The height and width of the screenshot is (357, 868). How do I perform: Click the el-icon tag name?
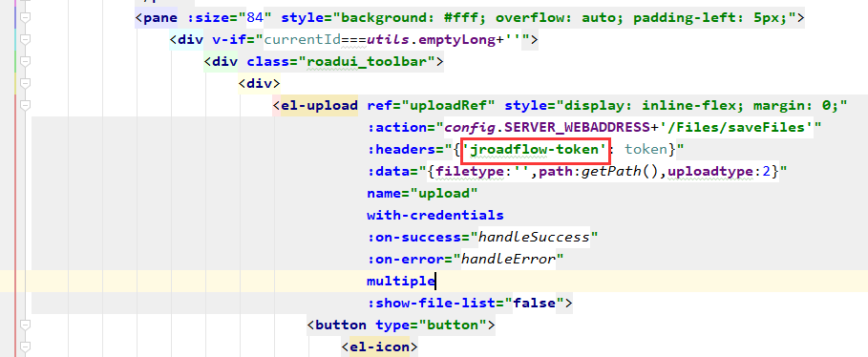[379, 347]
